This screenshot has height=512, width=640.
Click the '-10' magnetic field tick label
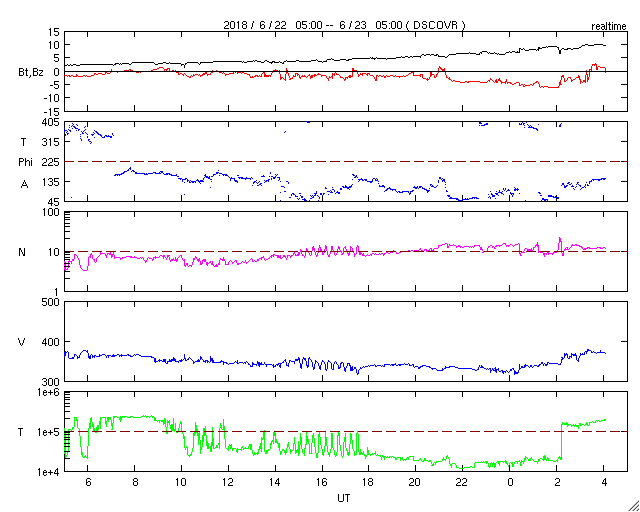53,98
